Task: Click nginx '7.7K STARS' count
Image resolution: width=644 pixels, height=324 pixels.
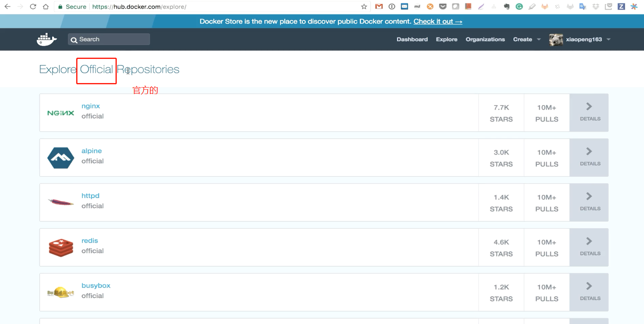Action: pyautogui.click(x=501, y=113)
